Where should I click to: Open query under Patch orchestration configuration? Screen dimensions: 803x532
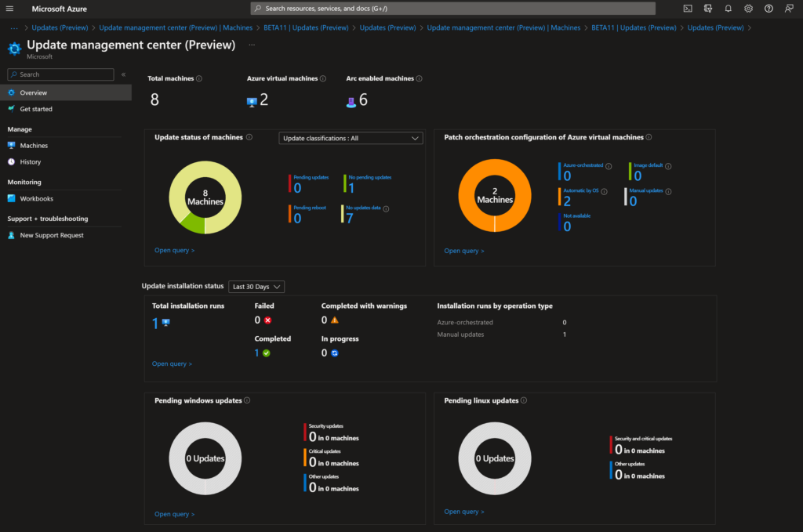[x=464, y=251]
